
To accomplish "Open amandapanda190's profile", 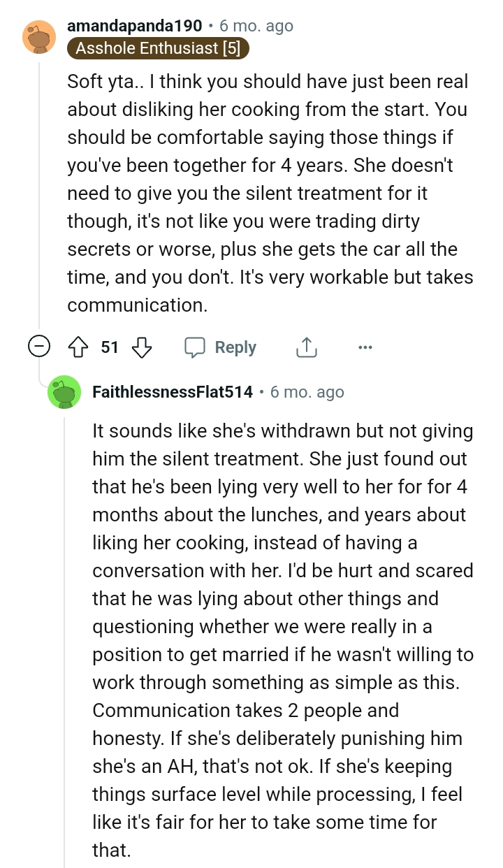I will [134, 25].
